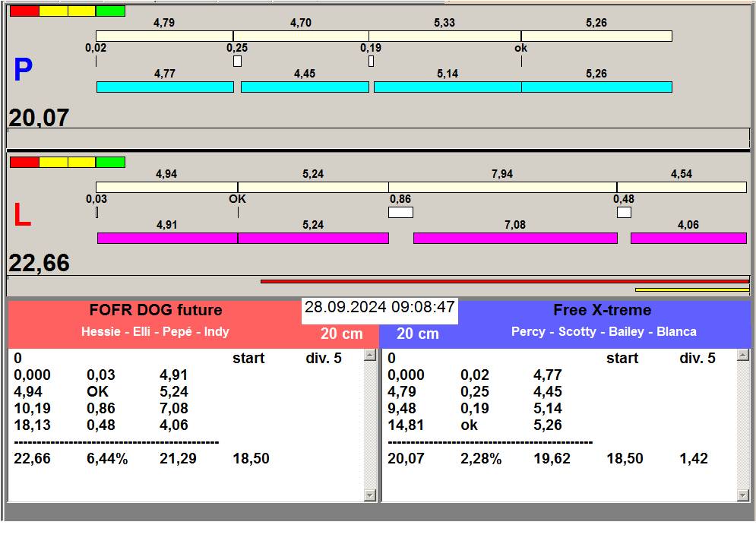Image resolution: width=756 pixels, height=544 pixels.
Task: Select the magenta run bar labeled 7,08
Action: click(515, 239)
